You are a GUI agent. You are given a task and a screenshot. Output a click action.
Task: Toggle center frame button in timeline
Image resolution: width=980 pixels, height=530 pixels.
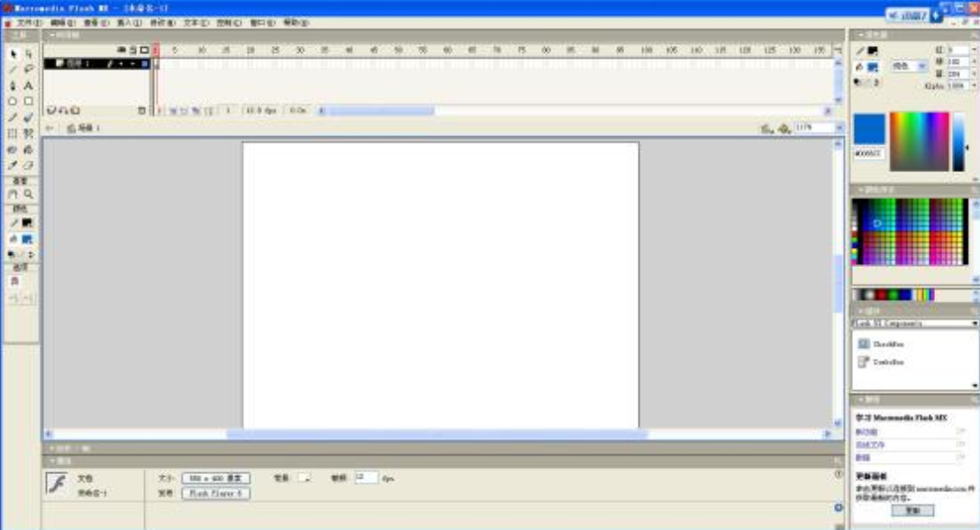coord(159,110)
